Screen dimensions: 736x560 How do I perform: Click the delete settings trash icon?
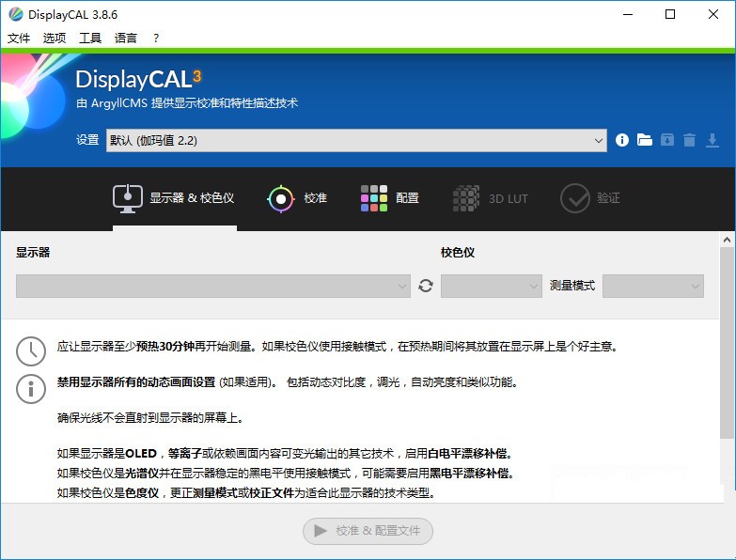pos(690,140)
